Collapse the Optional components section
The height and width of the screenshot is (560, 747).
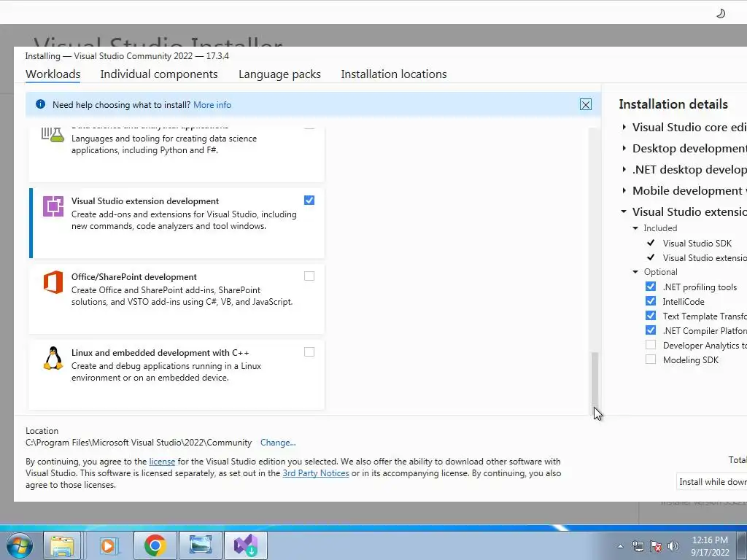635,272
